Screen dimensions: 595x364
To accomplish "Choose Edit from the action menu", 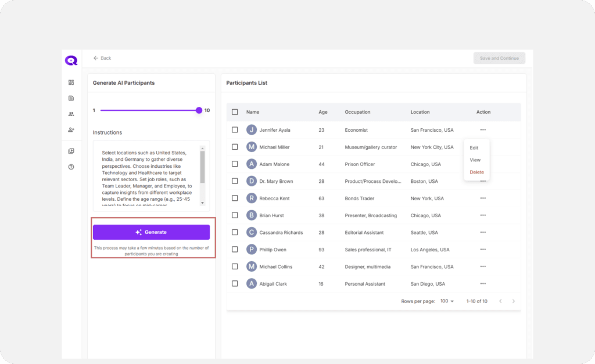I will pos(474,148).
